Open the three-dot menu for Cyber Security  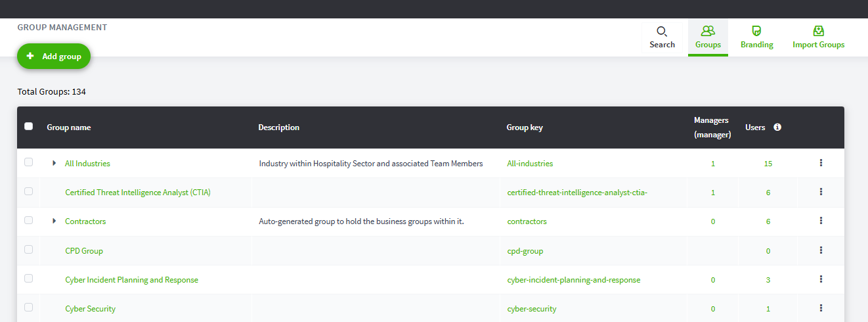point(821,308)
